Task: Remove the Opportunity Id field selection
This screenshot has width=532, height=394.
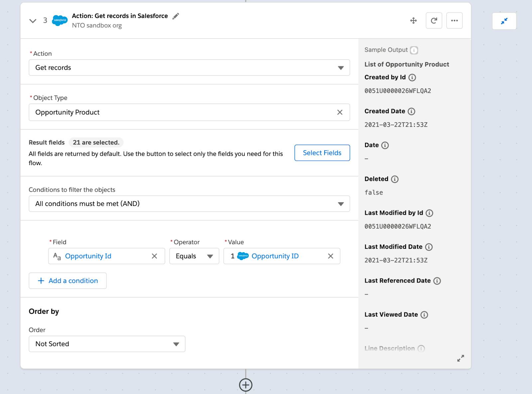Action: tap(154, 256)
